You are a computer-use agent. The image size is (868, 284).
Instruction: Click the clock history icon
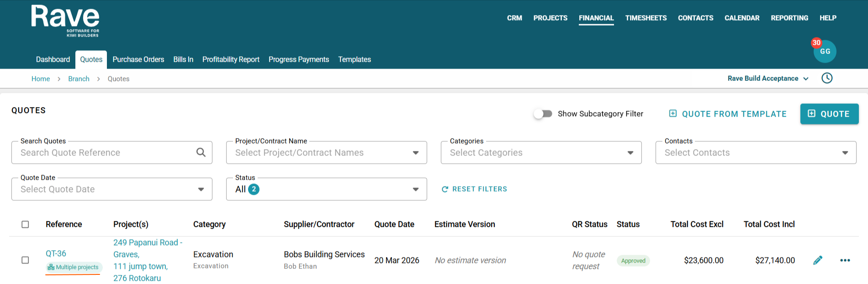[826, 78]
